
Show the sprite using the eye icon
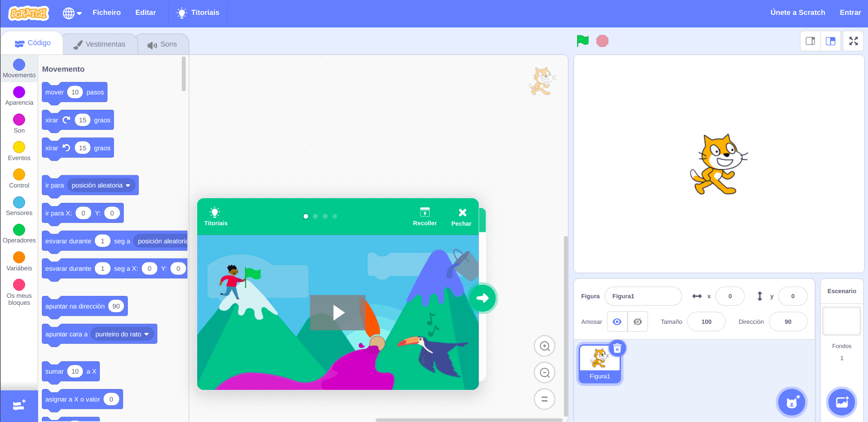click(x=617, y=322)
